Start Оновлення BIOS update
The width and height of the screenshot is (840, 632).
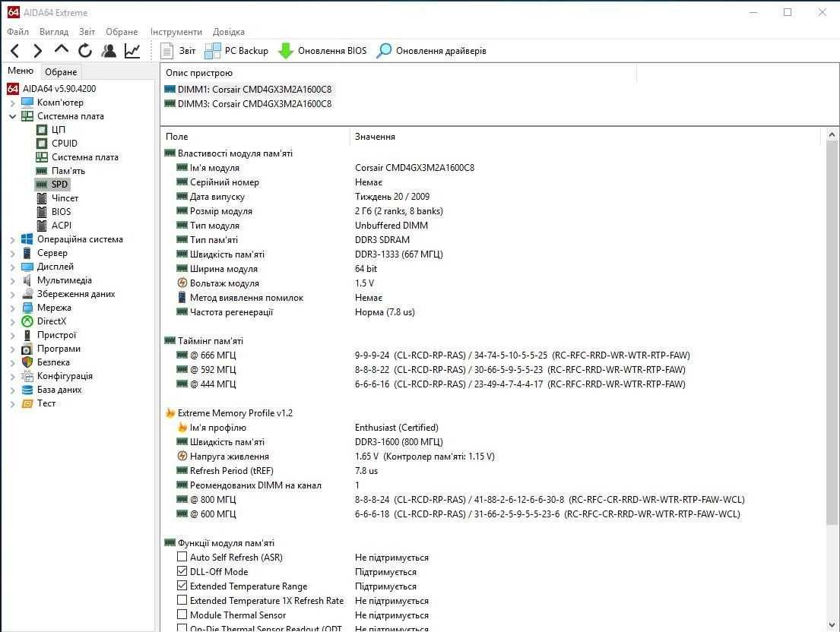pyautogui.click(x=322, y=51)
